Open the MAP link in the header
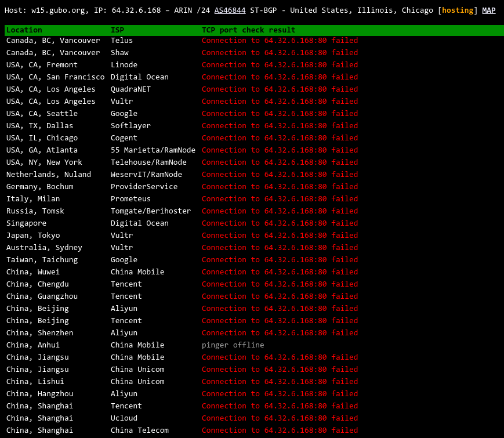Screen dimensions: 504x438 (x=488, y=10)
